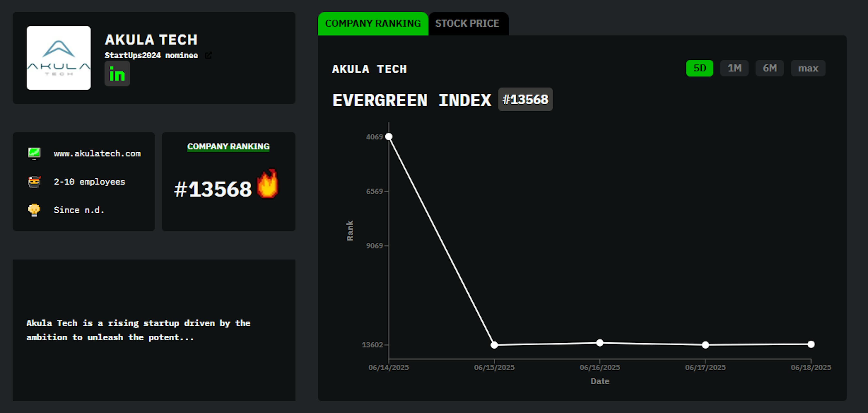Click the fire emoji next to #13568
The height and width of the screenshot is (413, 868).
click(268, 184)
